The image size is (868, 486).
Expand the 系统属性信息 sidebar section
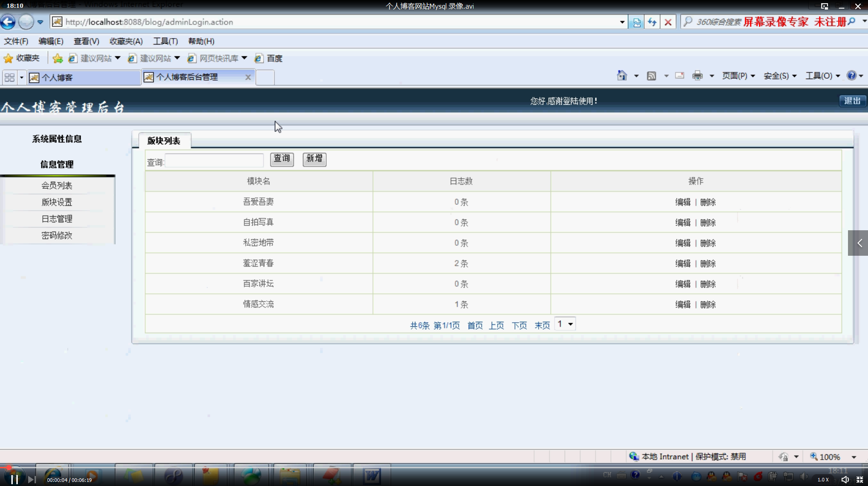tap(57, 139)
